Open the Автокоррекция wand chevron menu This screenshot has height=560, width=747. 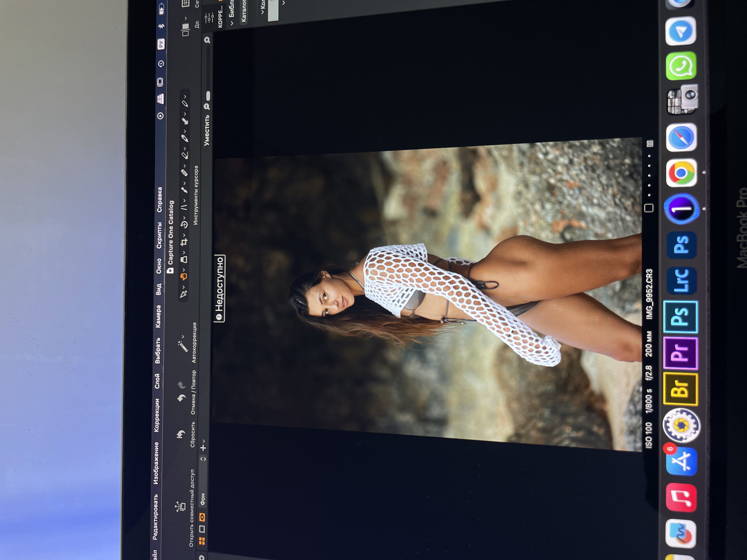coord(183,336)
